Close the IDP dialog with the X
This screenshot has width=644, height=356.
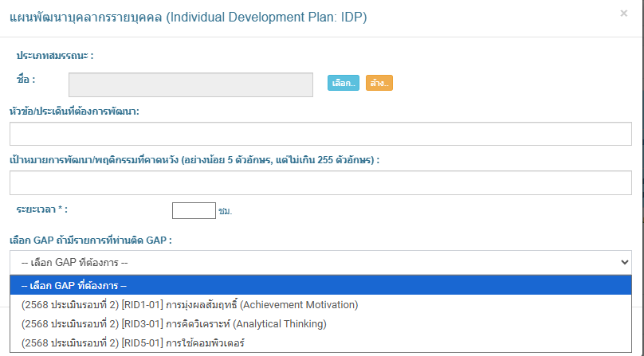[x=623, y=14]
